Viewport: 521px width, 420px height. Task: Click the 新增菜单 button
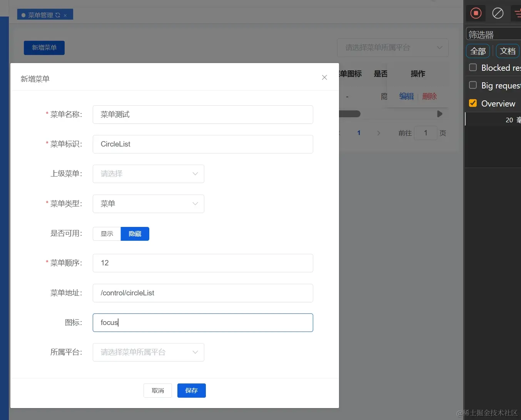(x=44, y=48)
